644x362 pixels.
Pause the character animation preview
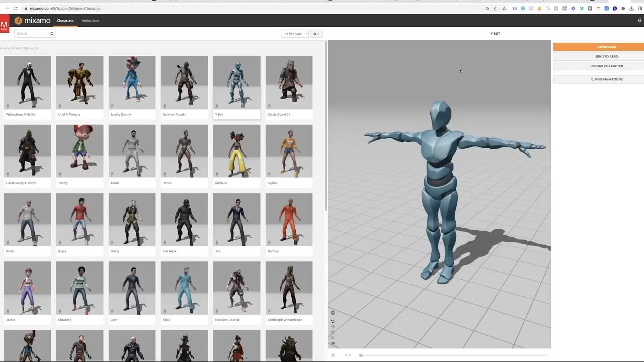coord(333,355)
